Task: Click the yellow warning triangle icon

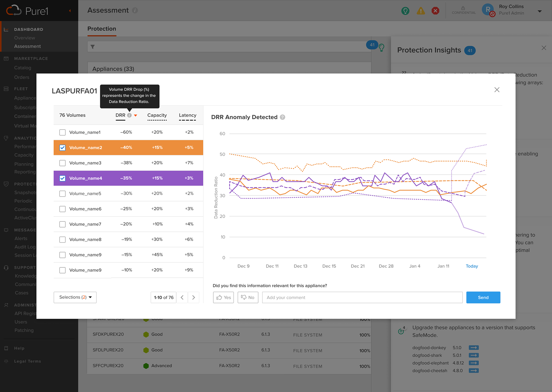Action: (x=421, y=11)
